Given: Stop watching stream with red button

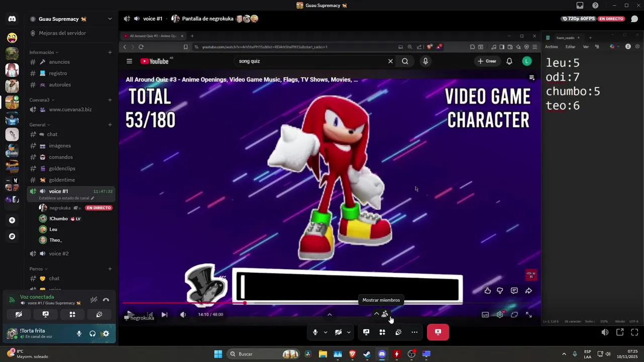Looking at the screenshot, I should tap(438, 332).
